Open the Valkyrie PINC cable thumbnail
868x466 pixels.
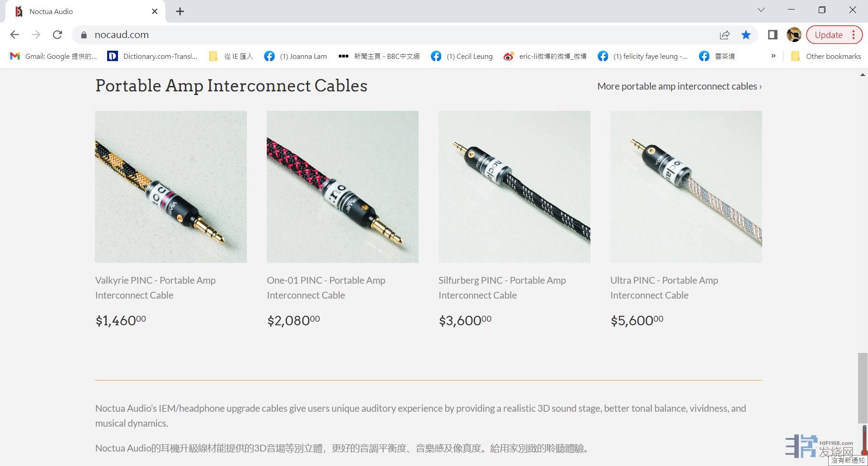(171, 186)
